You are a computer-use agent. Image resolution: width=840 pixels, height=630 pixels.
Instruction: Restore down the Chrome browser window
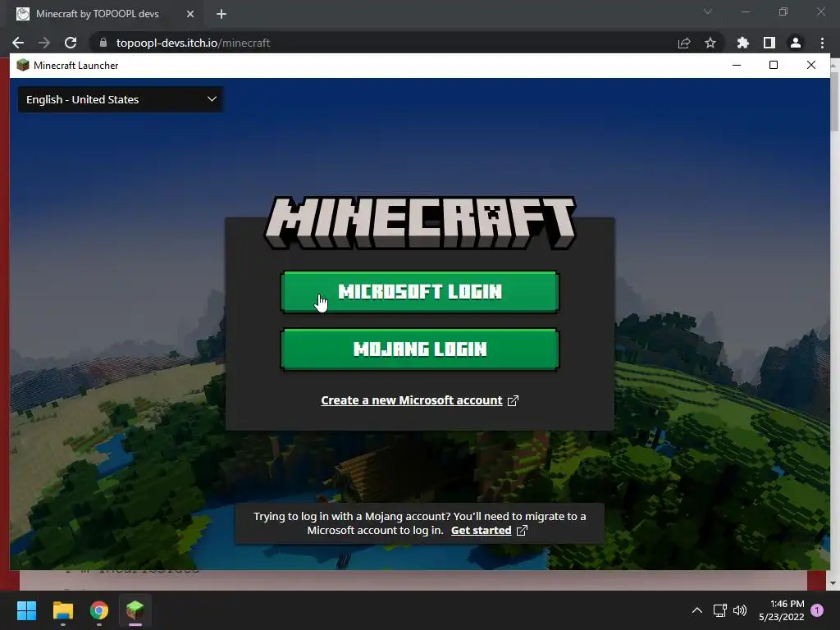coord(783,11)
